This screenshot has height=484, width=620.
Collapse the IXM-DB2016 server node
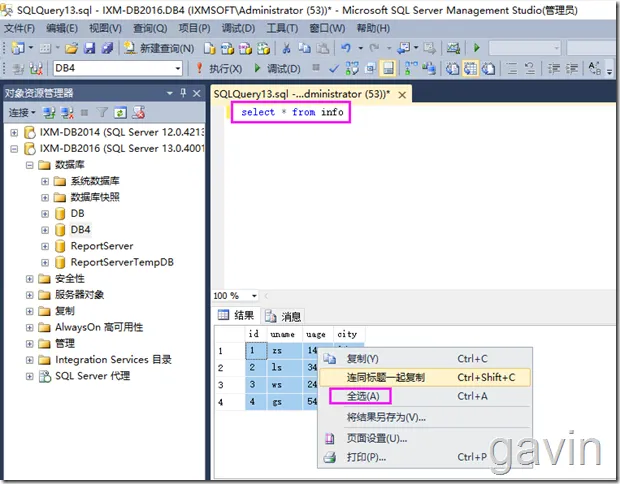pos(14,149)
